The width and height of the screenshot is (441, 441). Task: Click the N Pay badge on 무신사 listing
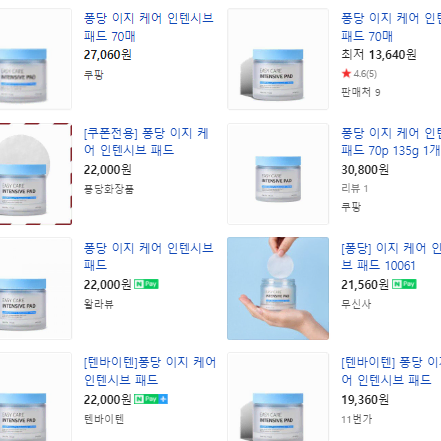[404, 284]
